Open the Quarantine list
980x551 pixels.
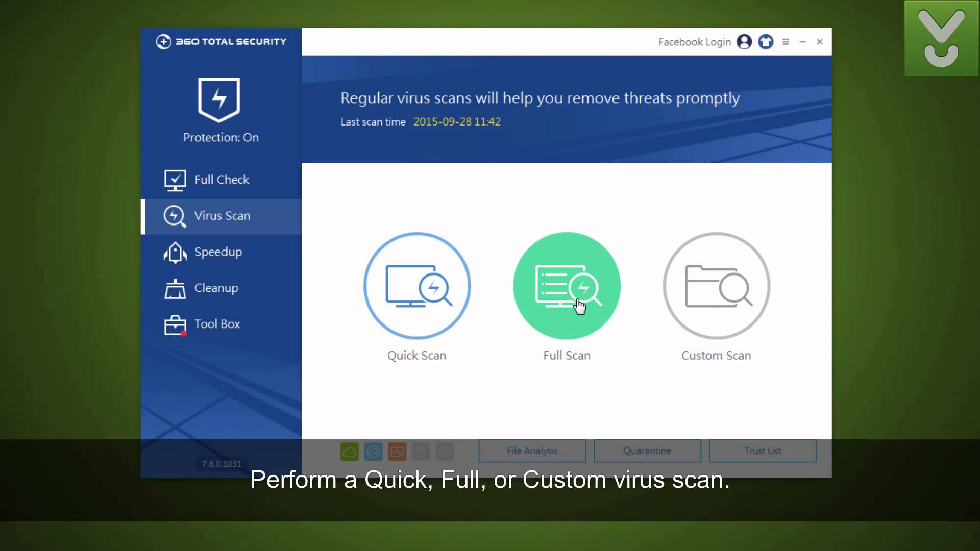pyautogui.click(x=647, y=451)
